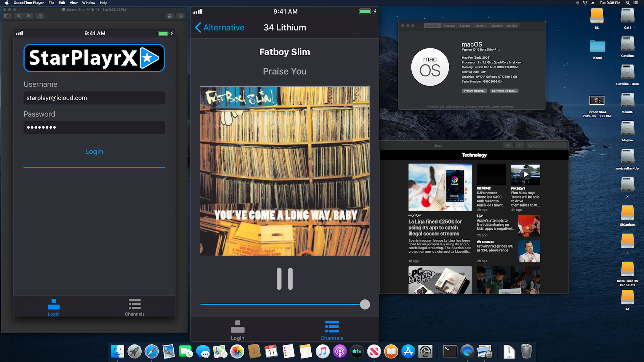This screenshot has width=644, height=362.
Task: Select the Overview tab in About This Mac
Action: pyautogui.click(x=433, y=26)
